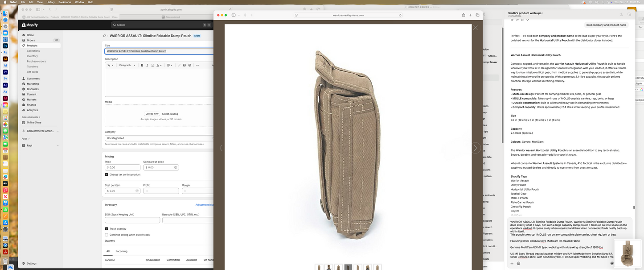
Task: Apply italic formatting in description toolbar
Action: click(x=147, y=65)
